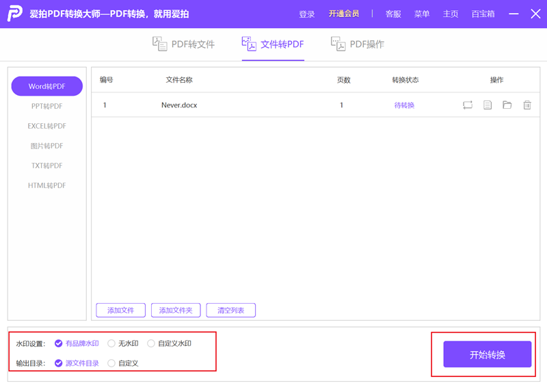Close the Aipai PDF window
Screen dimensions: 547x392
(535, 14)
